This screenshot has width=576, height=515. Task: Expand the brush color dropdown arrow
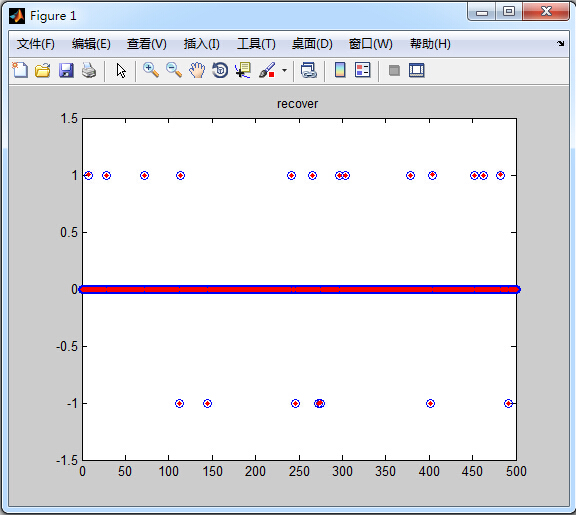(x=284, y=70)
